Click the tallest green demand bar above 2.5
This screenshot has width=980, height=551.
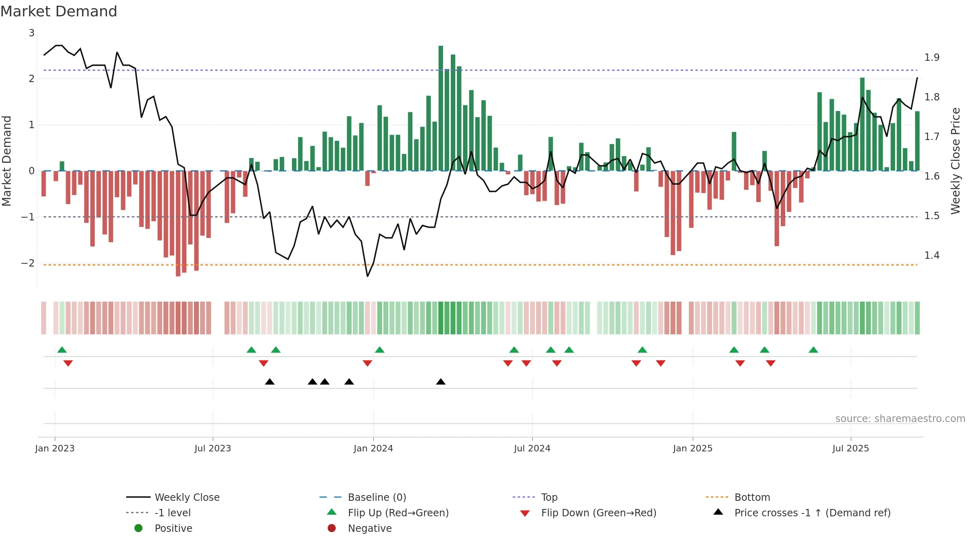[441, 108]
